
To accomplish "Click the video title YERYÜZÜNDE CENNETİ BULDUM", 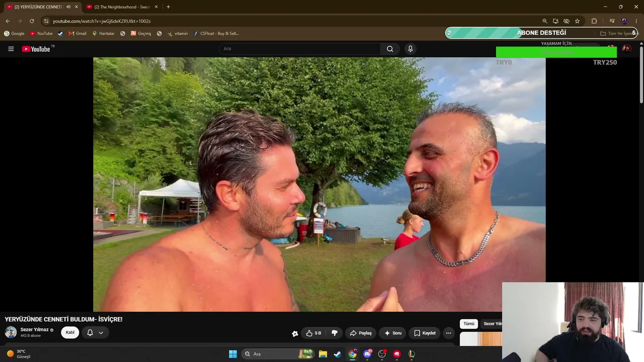I will pyautogui.click(x=63, y=319).
